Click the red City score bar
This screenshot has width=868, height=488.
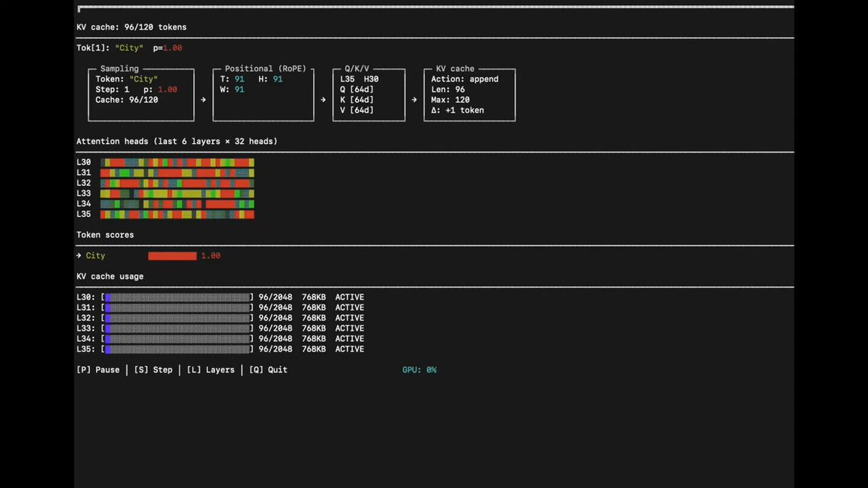tap(172, 256)
